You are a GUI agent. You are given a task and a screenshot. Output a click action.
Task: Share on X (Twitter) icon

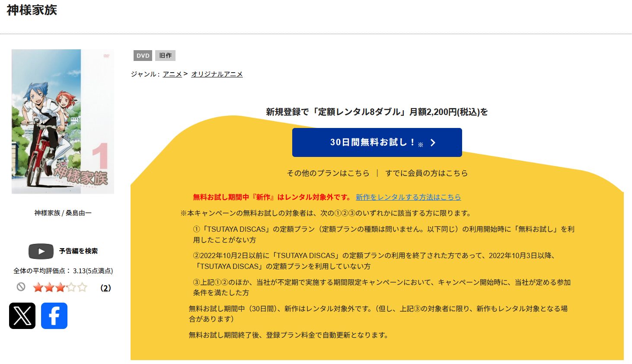(22, 316)
